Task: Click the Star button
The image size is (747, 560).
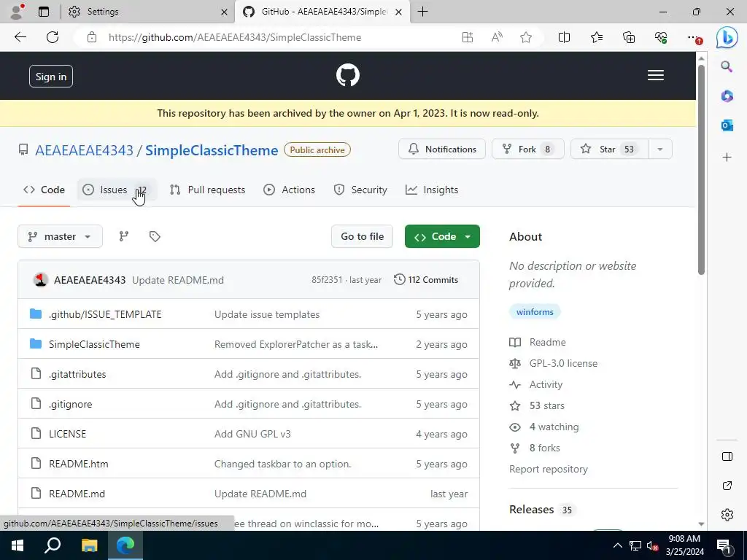Action: click(x=609, y=149)
